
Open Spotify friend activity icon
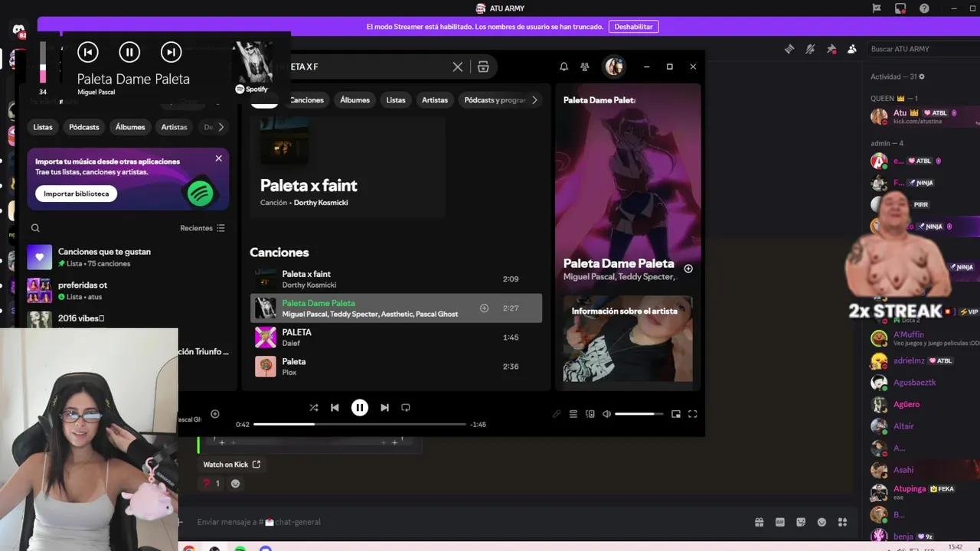click(x=585, y=67)
